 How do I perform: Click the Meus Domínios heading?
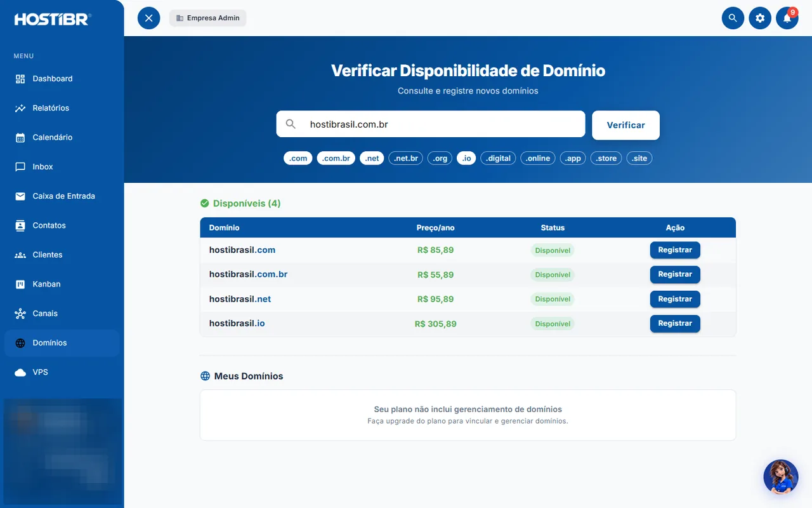coord(249,376)
